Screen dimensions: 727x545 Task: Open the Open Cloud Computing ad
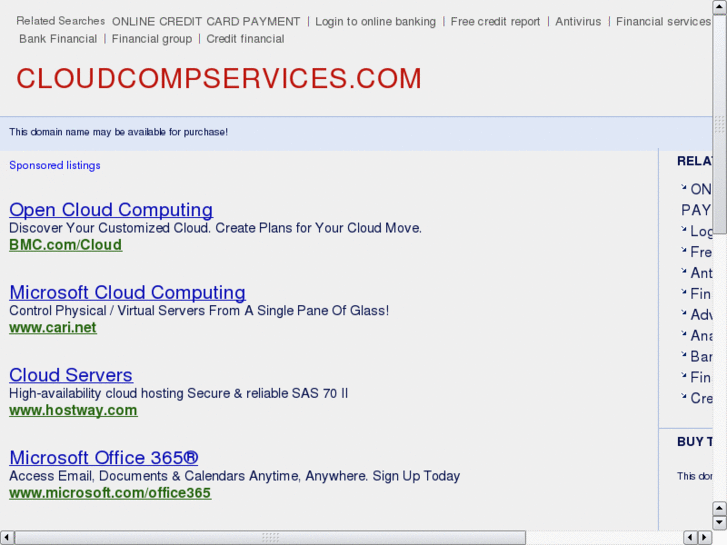(111, 210)
